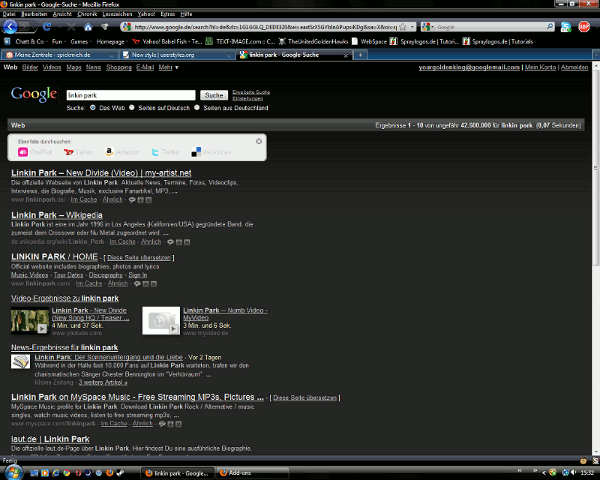
Task: Open the Datei menu
Action: (x=9, y=14)
